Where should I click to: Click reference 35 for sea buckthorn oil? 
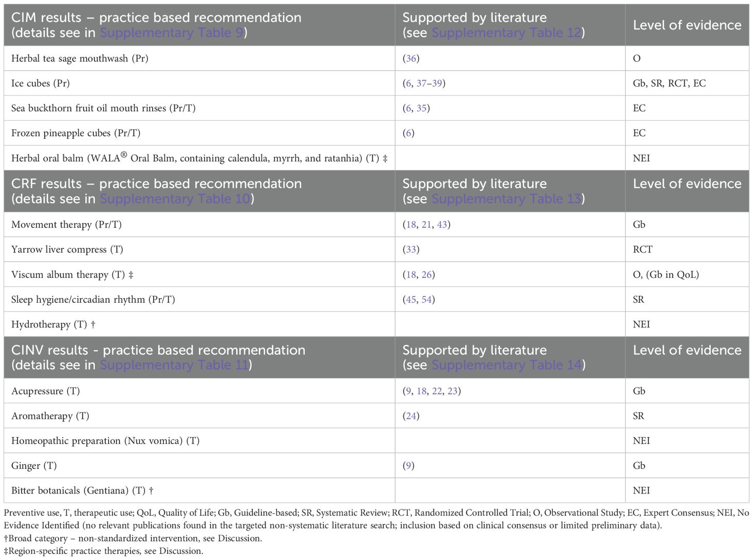click(421, 108)
